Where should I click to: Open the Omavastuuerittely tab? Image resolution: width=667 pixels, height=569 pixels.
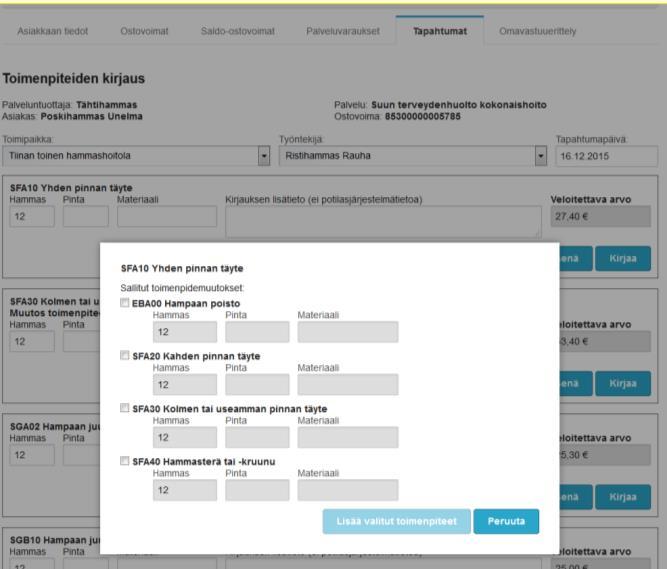[538, 31]
